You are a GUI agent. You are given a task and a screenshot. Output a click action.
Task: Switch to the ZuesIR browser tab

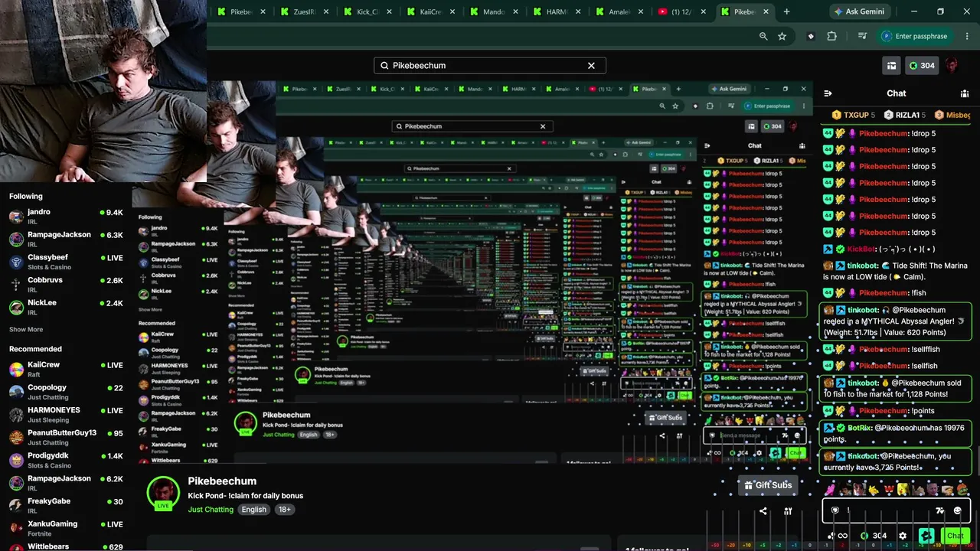click(x=305, y=11)
